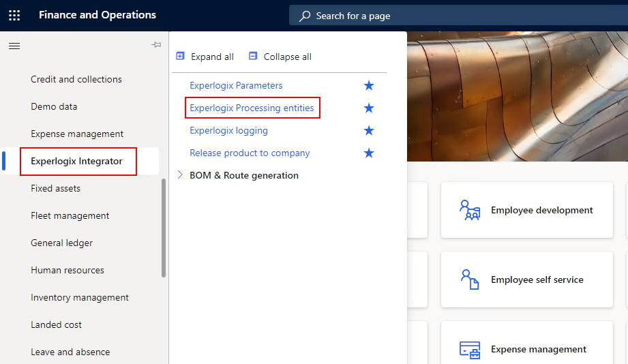Click the Expand all plus icon
Screen dimensions: 628x364
[180, 56]
